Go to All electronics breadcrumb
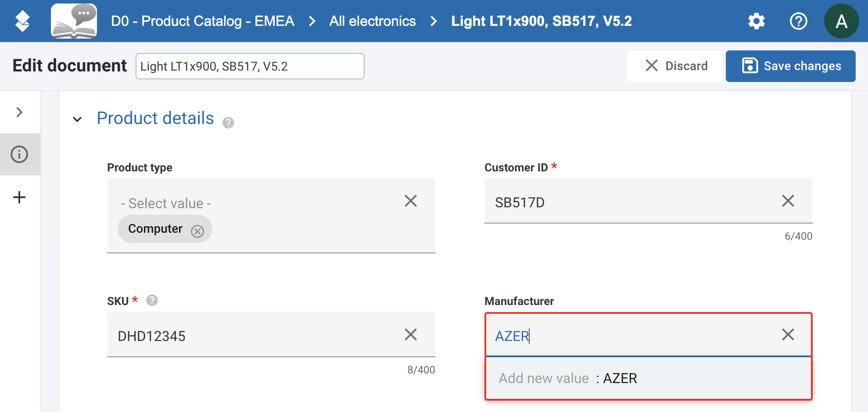The width and height of the screenshot is (868, 412). (373, 21)
